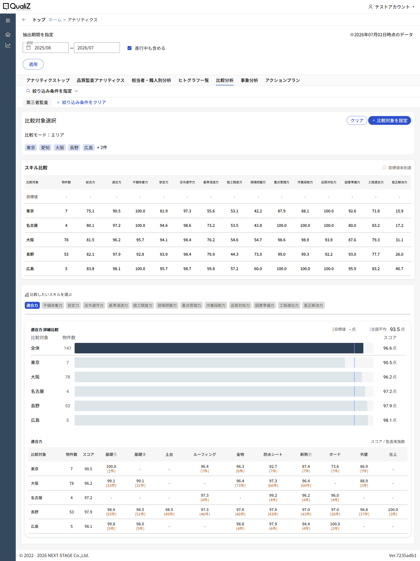Click the 絞り込み条件をクリア link
The image size is (420, 561).
[82, 102]
